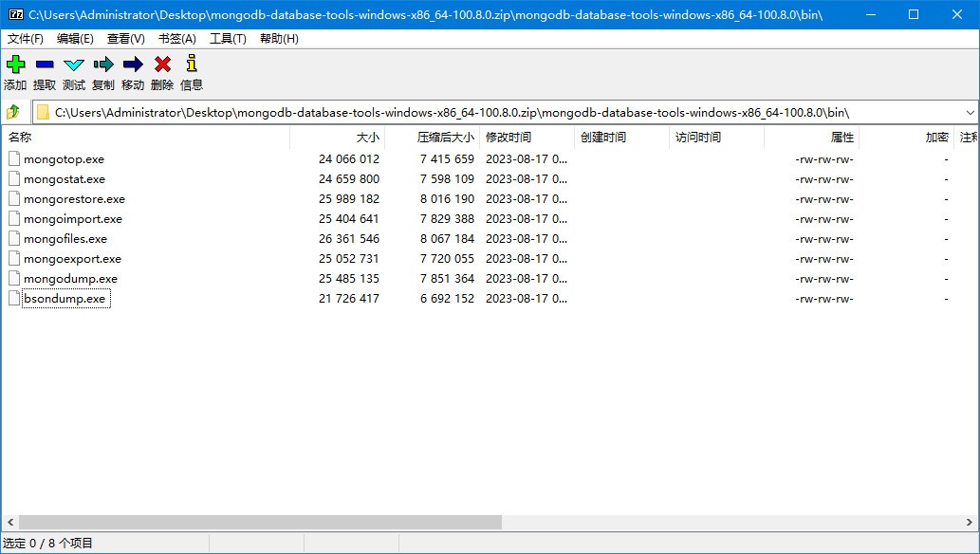This screenshot has width=980, height=554.
Task: Select the mongoexport.exe file name
Action: [72, 259]
